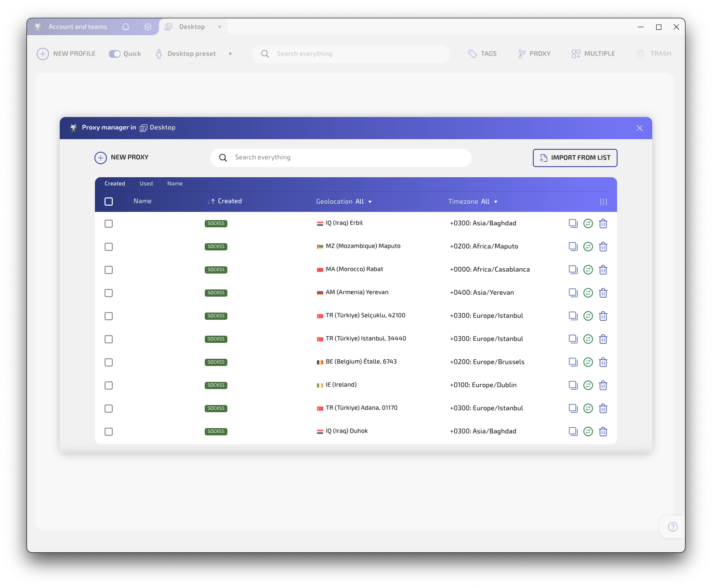Click IMPORT FROM LIST button
712x588 pixels.
pyautogui.click(x=575, y=158)
